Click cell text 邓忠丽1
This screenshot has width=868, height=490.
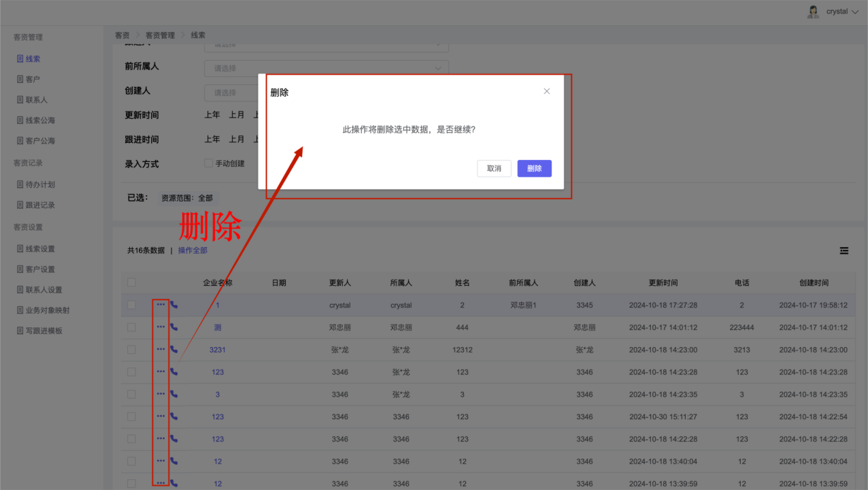(524, 306)
